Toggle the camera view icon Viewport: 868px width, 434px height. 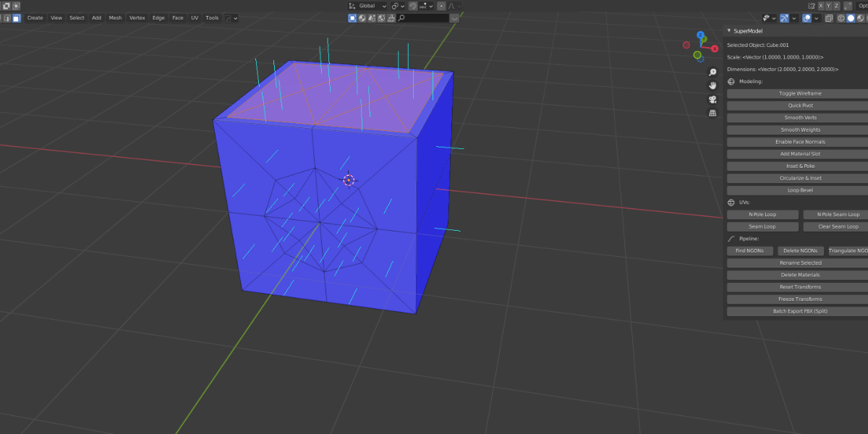tap(712, 99)
